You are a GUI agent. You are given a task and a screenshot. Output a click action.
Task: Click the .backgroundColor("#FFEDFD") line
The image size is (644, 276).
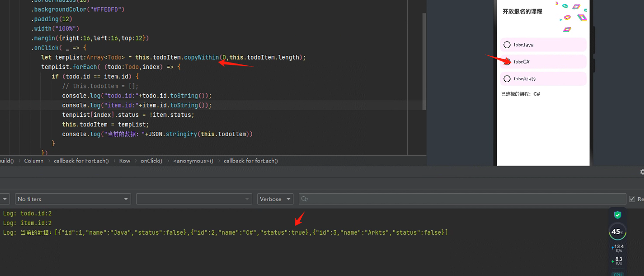[78, 9]
